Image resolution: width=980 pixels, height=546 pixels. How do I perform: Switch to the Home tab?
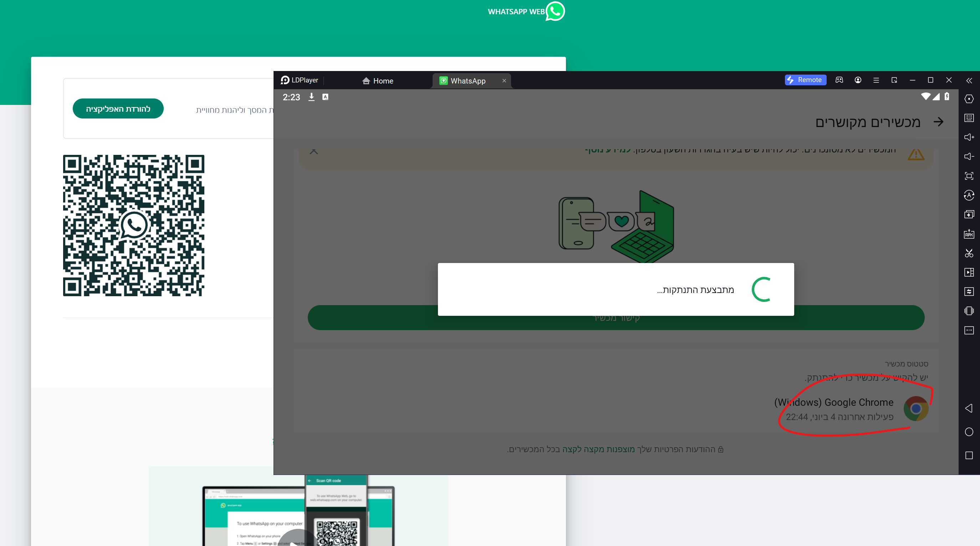377,81
